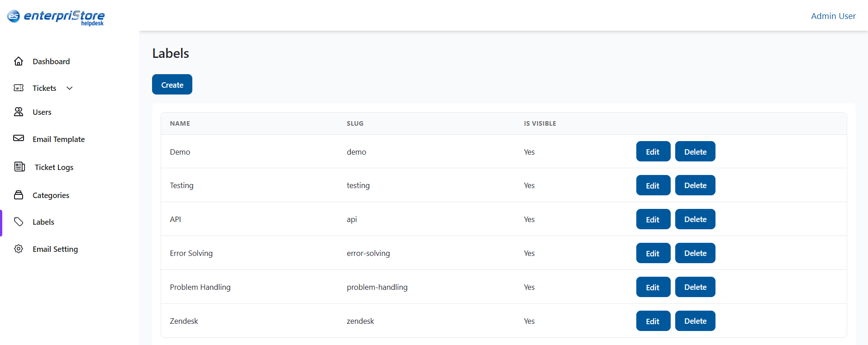Click the Email Setting gear icon
Image resolution: width=868 pixels, height=345 pixels.
tap(19, 249)
